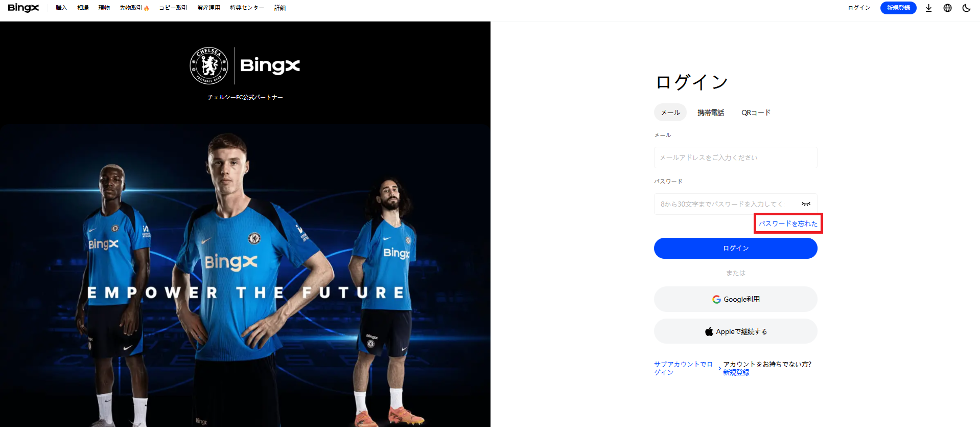Open 先物取引 menu in navigation bar
980x427 pixels.
pyautogui.click(x=134, y=8)
